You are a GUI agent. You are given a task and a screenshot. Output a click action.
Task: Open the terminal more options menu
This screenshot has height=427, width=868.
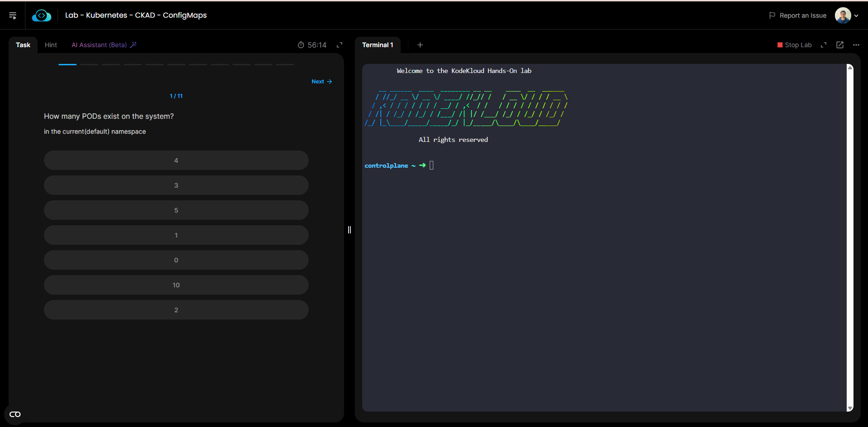(x=856, y=45)
